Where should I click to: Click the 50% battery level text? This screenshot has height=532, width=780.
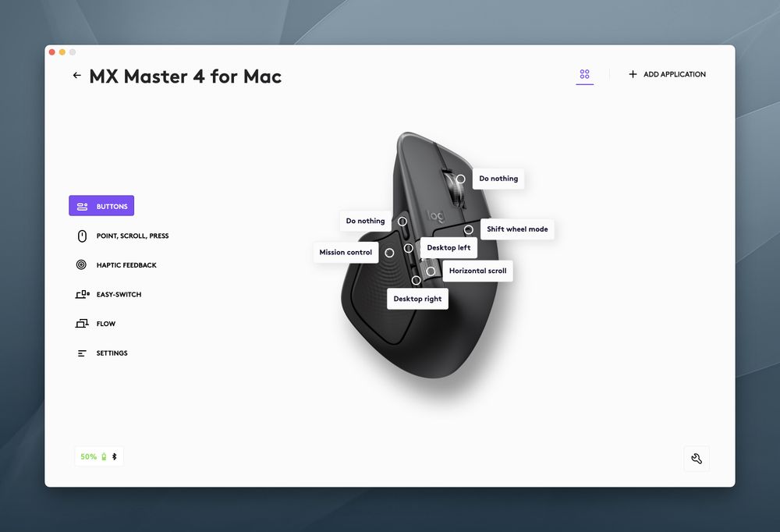tap(89, 456)
